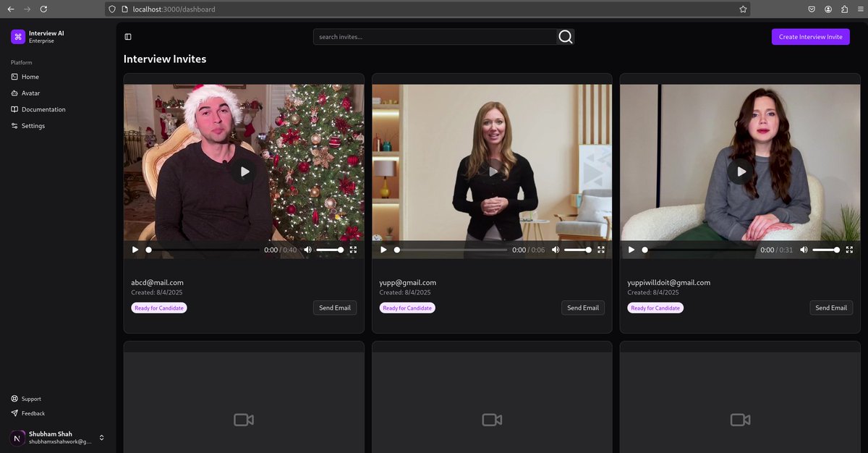Open fullscreen for the abcd@mail.com video
This screenshot has height=453, width=868.
(353, 250)
